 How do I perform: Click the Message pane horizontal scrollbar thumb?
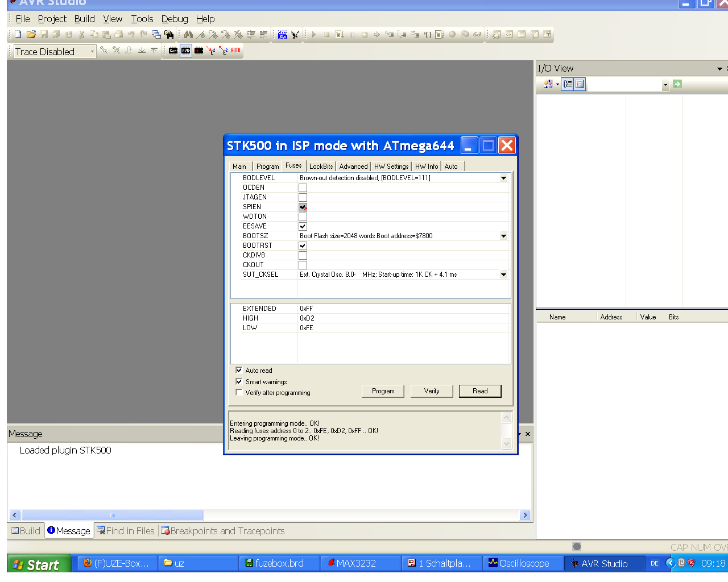(x=113, y=516)
